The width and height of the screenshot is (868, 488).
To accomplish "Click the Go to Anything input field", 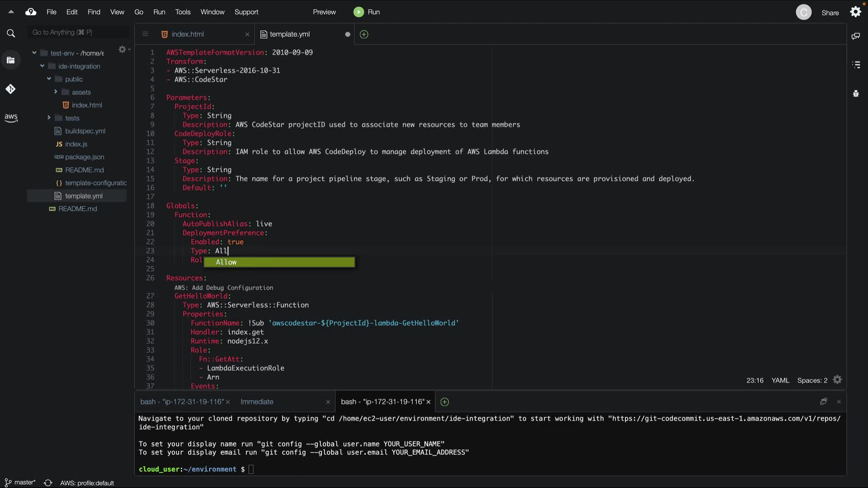I will pyautogui.click(x=77, y=33).
